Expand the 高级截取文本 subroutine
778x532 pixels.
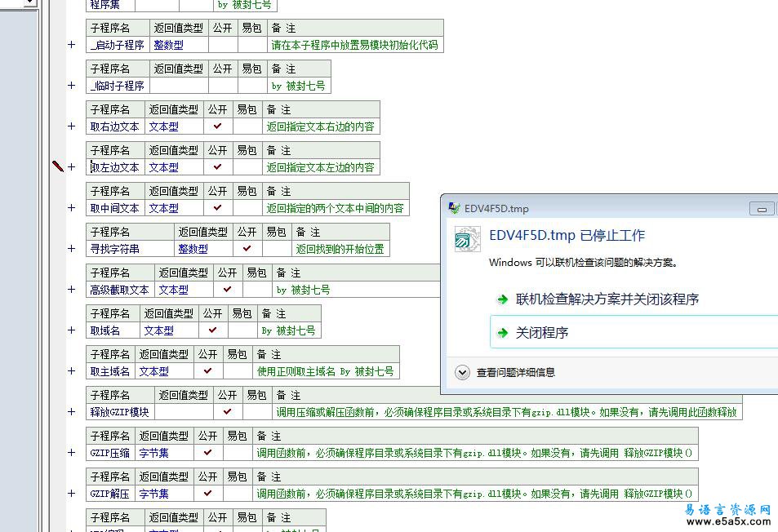72,290
